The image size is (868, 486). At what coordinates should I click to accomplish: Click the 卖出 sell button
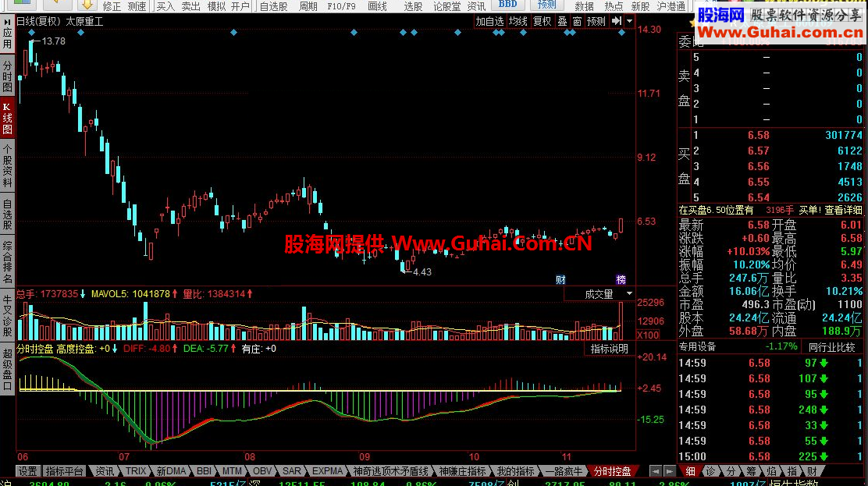(191, 6)
